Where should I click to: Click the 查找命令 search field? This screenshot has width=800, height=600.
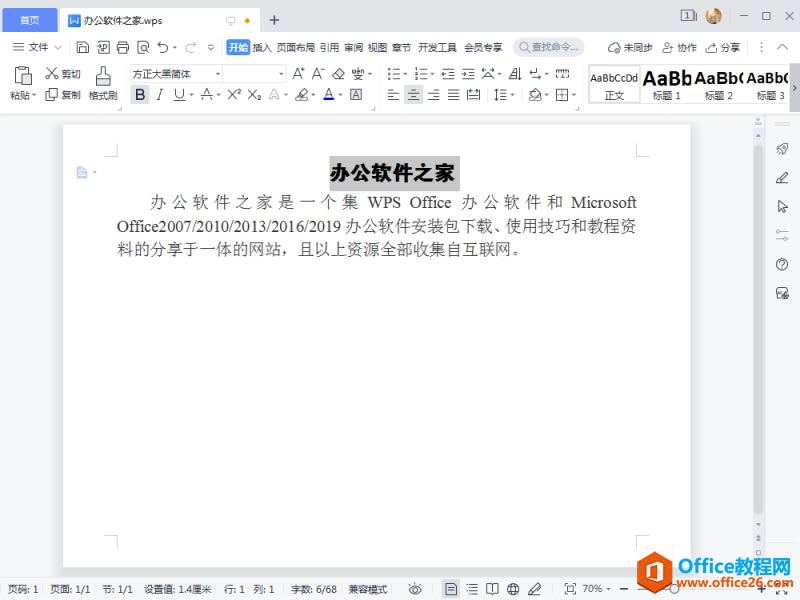pos(548,47)
